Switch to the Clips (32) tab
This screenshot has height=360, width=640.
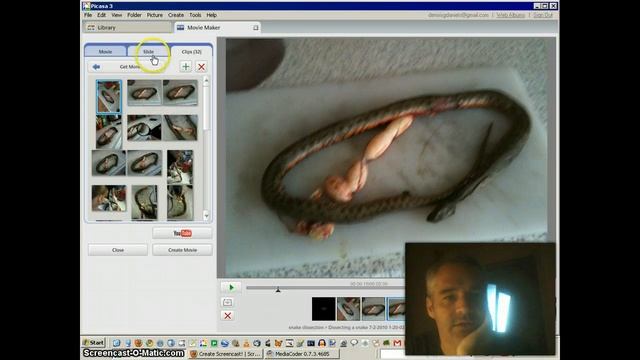191,52
